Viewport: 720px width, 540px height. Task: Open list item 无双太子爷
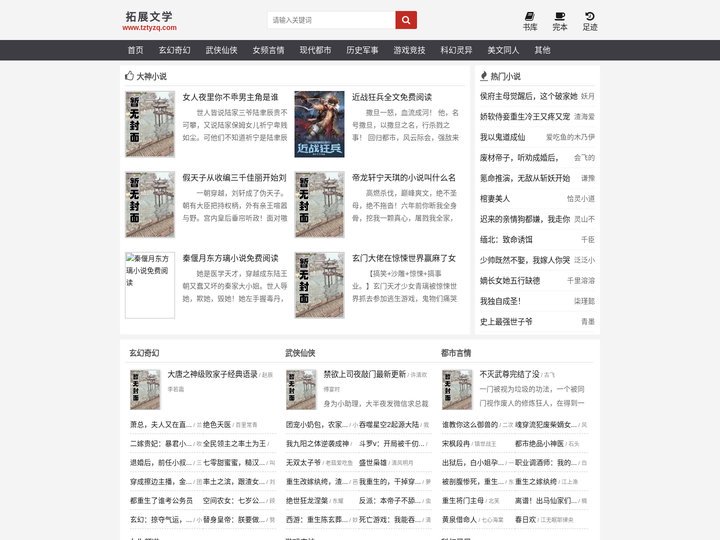coord(303,462)
